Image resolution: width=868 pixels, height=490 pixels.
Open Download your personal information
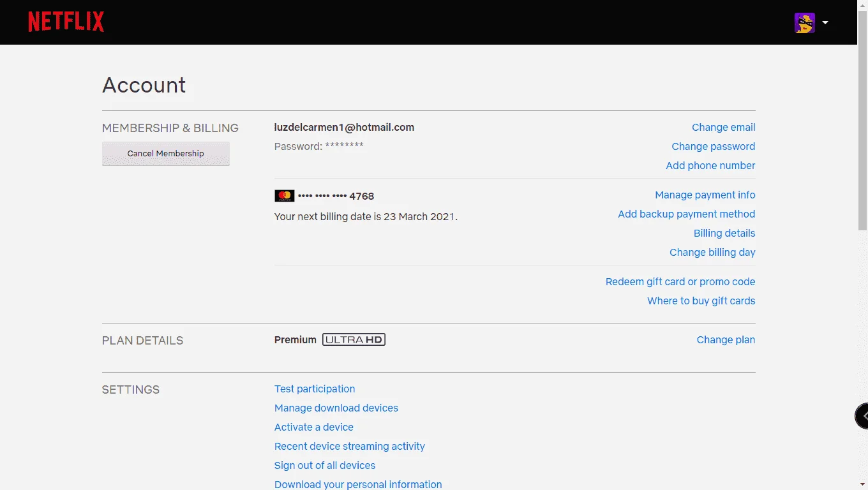click(358, 484)
